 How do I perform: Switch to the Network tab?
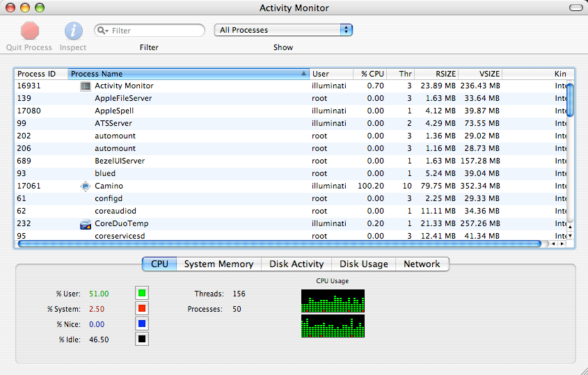422,264
